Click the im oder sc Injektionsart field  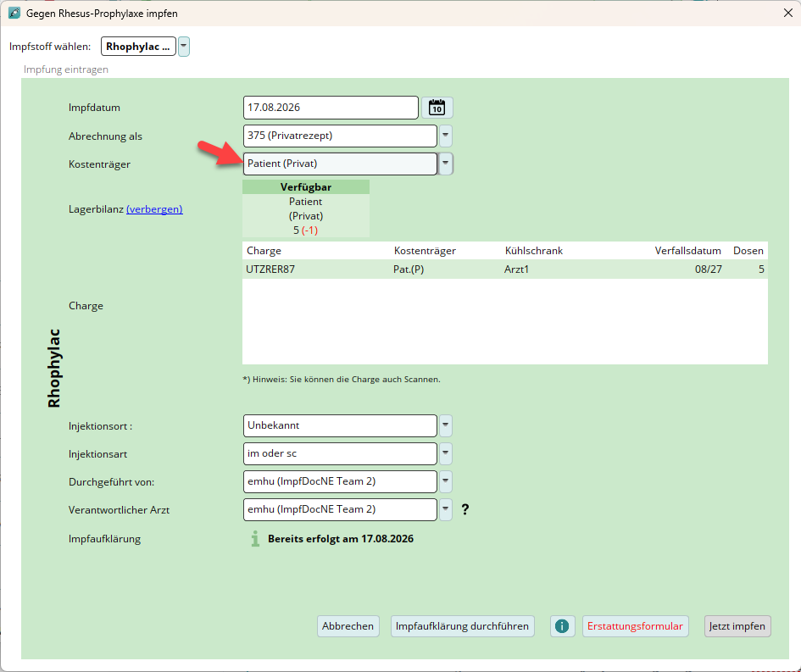click(x=340, y=453)
